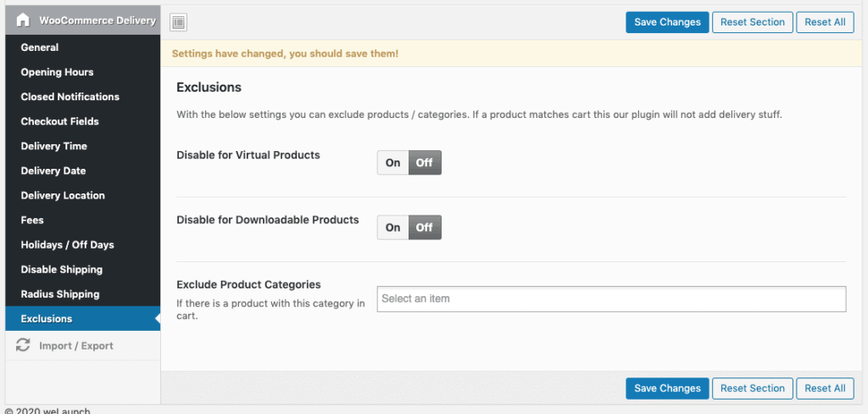Select Holidays / Off Days menu item

pyautogui.click(x=67, y=244)
